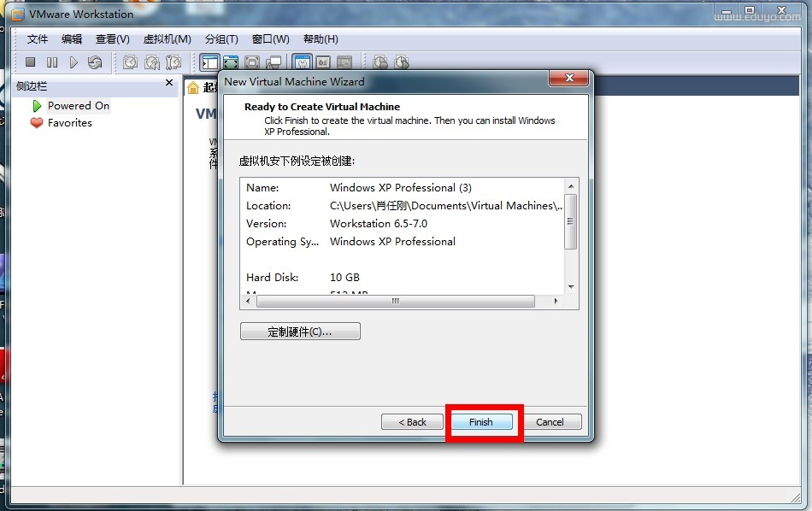Viewport: 812px width, 511px height.
Task: Click the settings list vertical scrollbar down arrow
Action: click(x=571, y=288)
